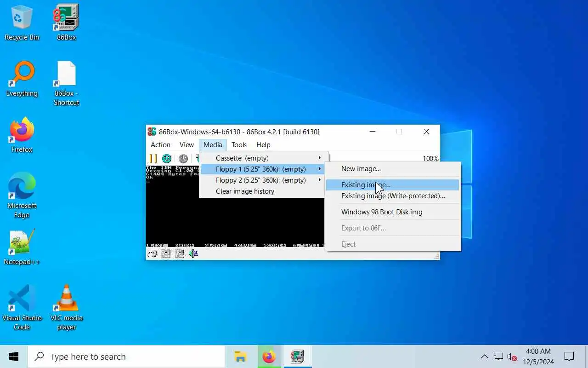This screenshot has height=368, width=588.
Task: Load Windows 98 Boot Disk.img from history
Action: click(392, 212)
